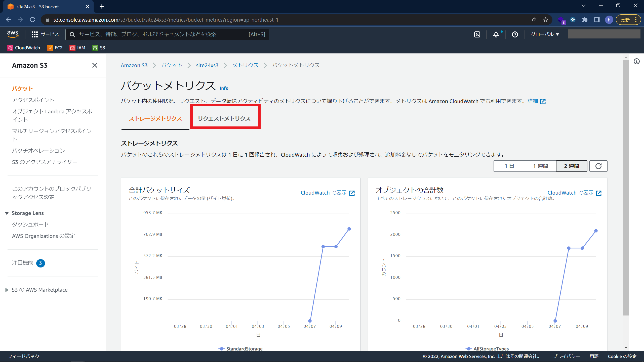
Task: Click the S3 bookmark shortcut
Action: tap(99, 48)
